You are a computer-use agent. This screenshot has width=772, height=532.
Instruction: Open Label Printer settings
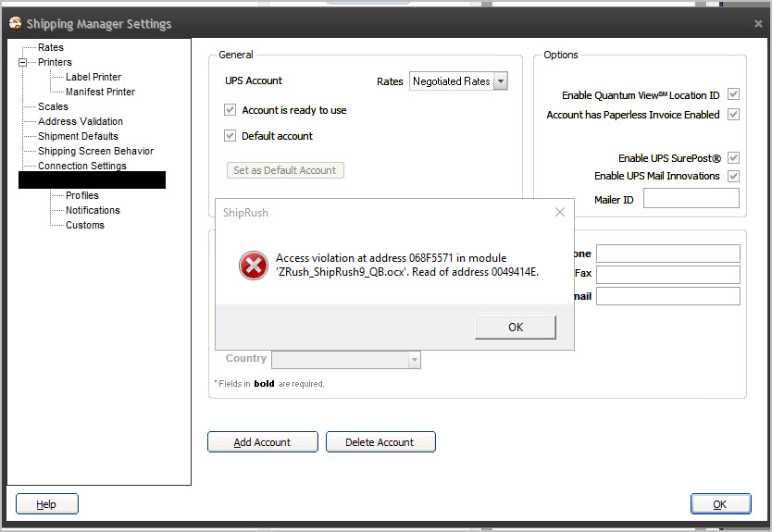(x=93, y=77)
